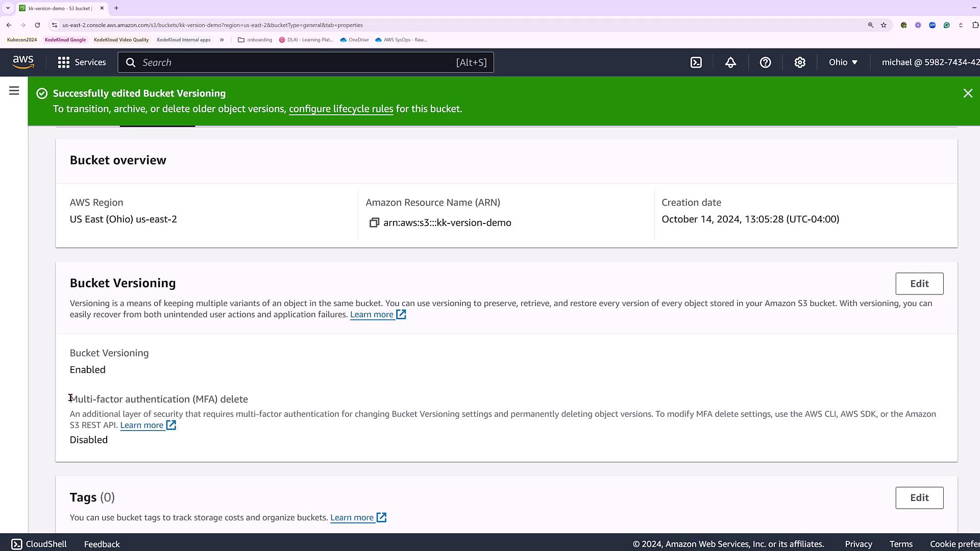Open the michael account menu
This screenshot has height=551, width=980.
[929, 62]
